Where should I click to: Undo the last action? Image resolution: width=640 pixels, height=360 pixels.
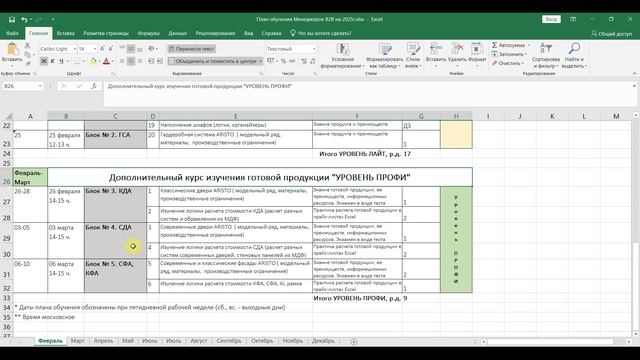(x=24, y=19)
